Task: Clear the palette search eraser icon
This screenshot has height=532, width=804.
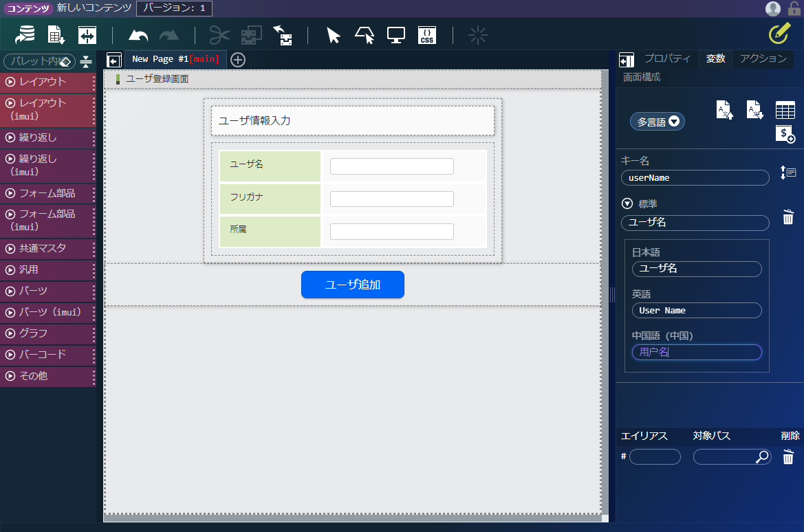Action: 65,61
